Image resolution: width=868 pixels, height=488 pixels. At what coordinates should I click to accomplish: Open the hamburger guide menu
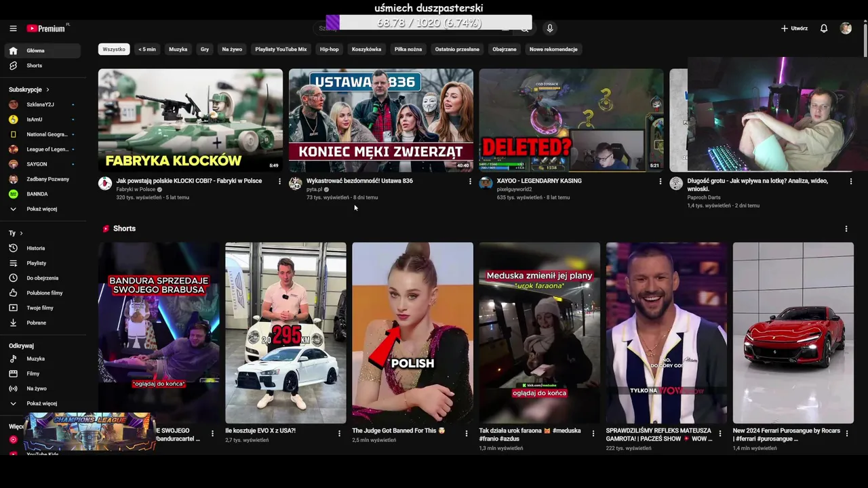pos(13,28)
